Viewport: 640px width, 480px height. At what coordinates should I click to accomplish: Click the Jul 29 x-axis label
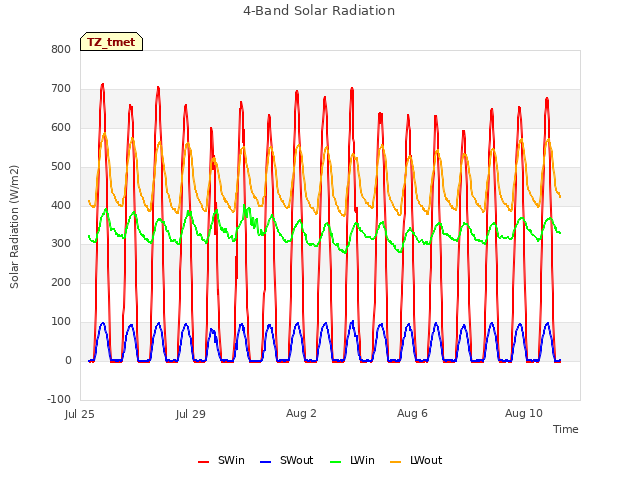191,414
